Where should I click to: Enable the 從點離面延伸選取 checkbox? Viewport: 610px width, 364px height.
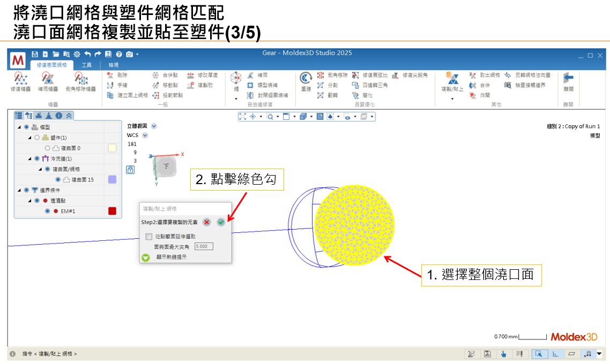point(148,237)
